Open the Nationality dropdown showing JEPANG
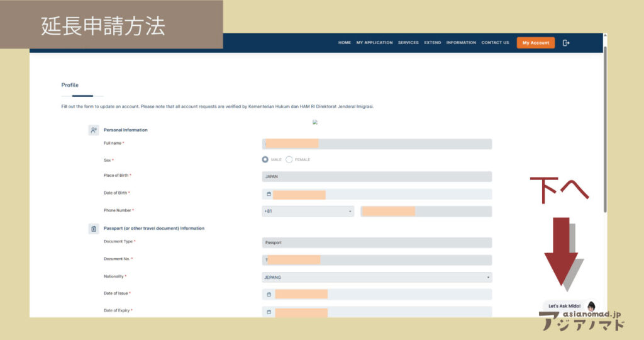The image size is (644, 340). [x=377, y=277]
